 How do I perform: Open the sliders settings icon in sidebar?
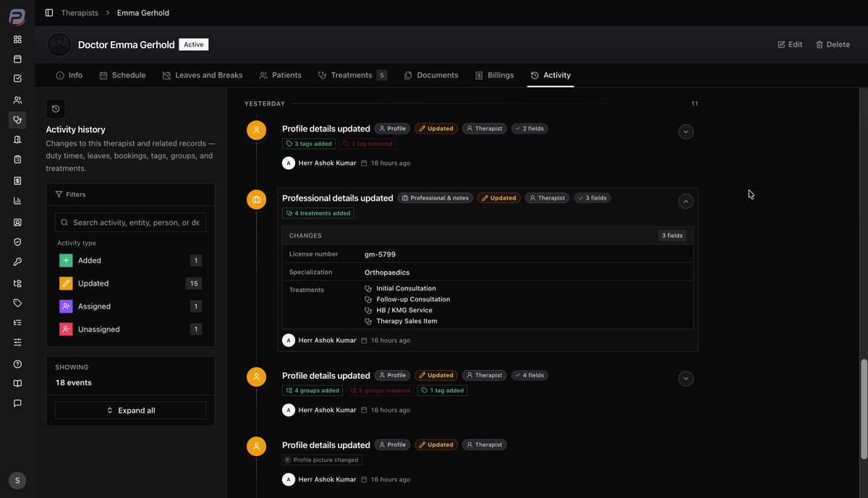pyautogui.click(x=17, y=342)
